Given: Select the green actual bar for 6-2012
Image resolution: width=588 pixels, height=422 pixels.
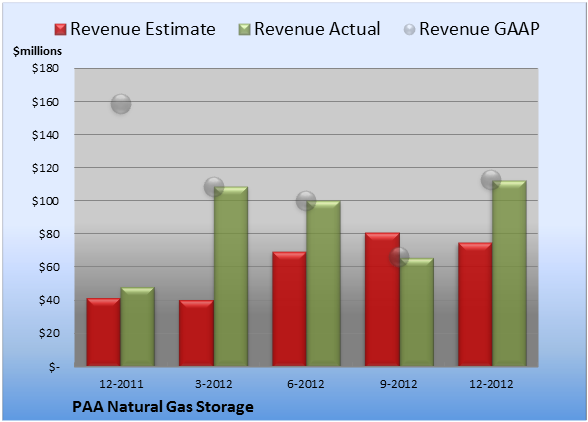Looking at the screenshot, I should pos(323,284).
